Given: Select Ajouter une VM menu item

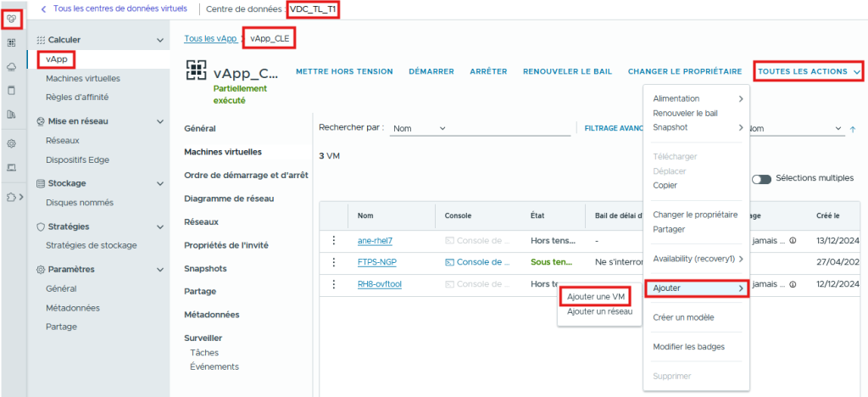Looking at the screenshot, I should [596, 296].
